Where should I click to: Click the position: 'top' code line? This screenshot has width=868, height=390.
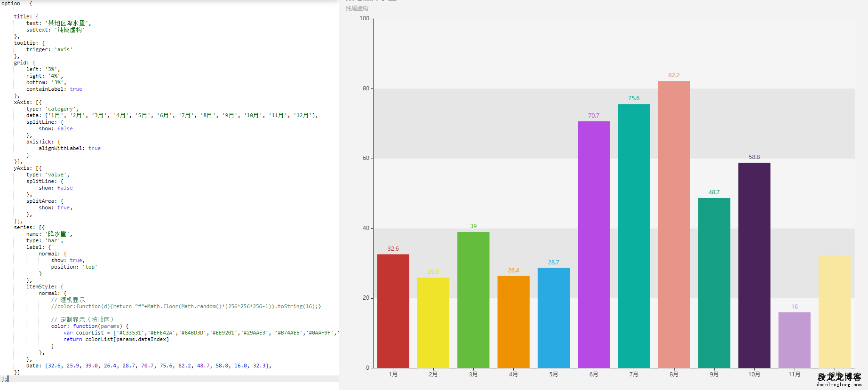tap(74, 267)
